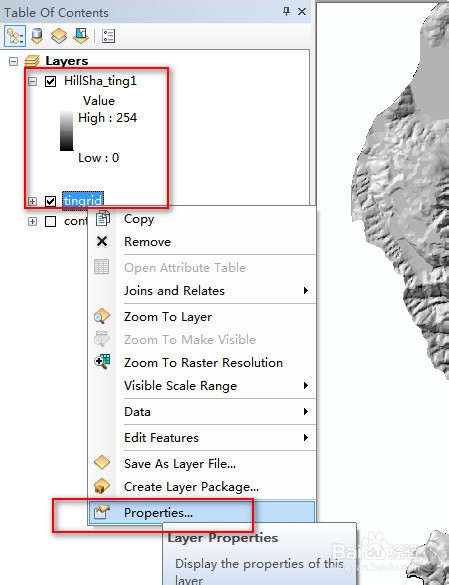The height and width of the screenshot is (585, 449).
Task: Select the Layers data frame label
Action: point(67,61)
